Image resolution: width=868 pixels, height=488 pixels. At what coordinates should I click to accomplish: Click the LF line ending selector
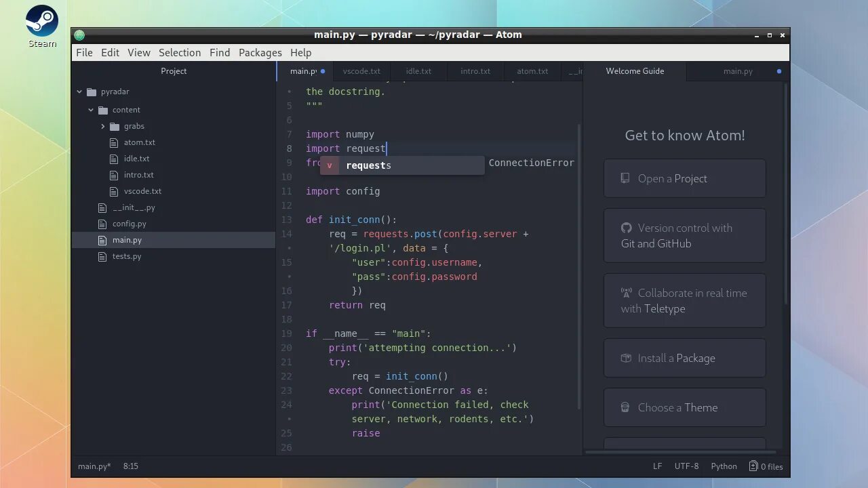point(657,466)
